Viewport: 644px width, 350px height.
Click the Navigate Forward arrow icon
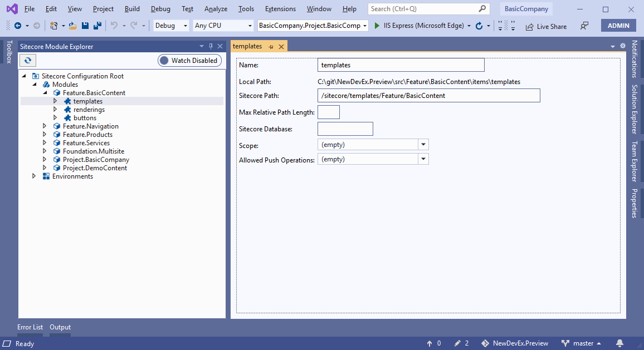(x=37, y=26)
